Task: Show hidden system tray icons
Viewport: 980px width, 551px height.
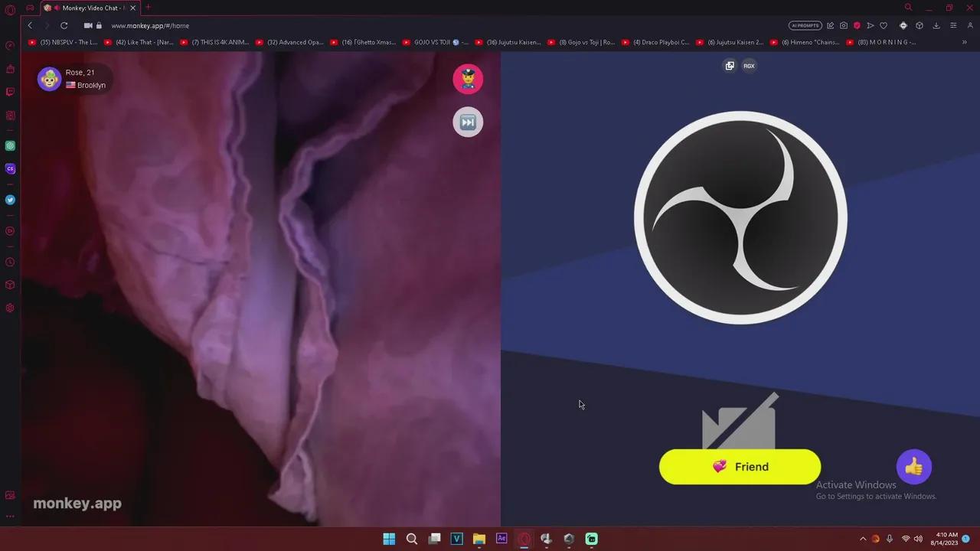Action: tap(863, 539)
